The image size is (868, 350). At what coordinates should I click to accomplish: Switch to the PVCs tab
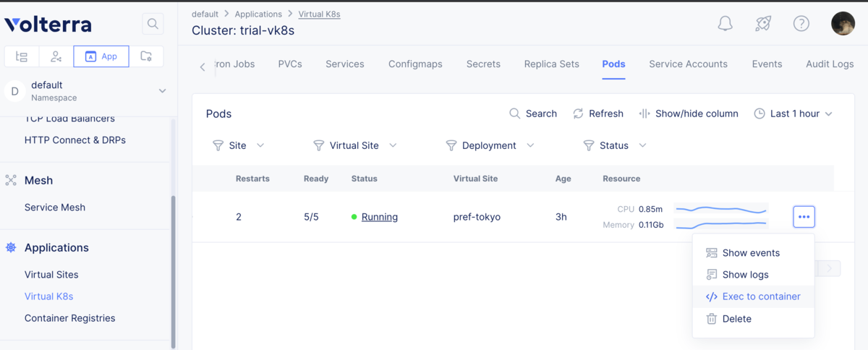(290, 64)
